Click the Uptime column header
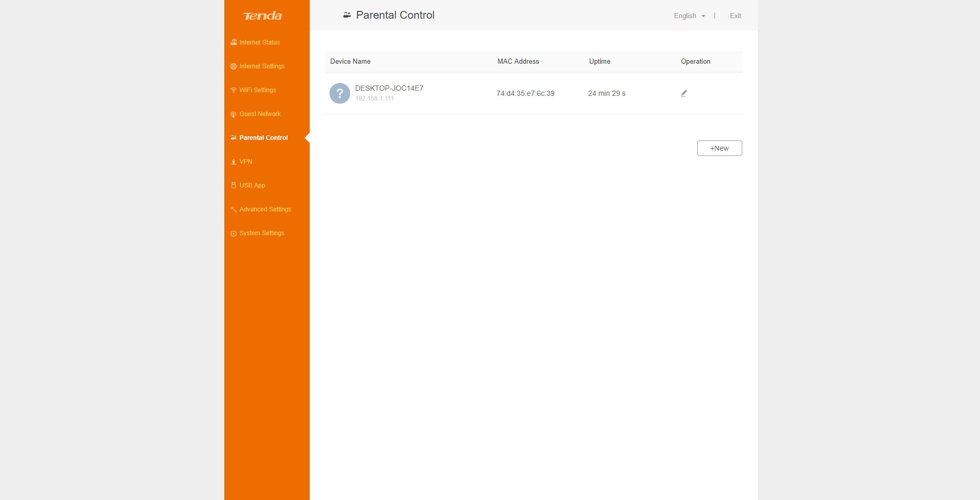The width and height of the screenshot is (980, 500). pyautogui.click(x=600, y=62)
